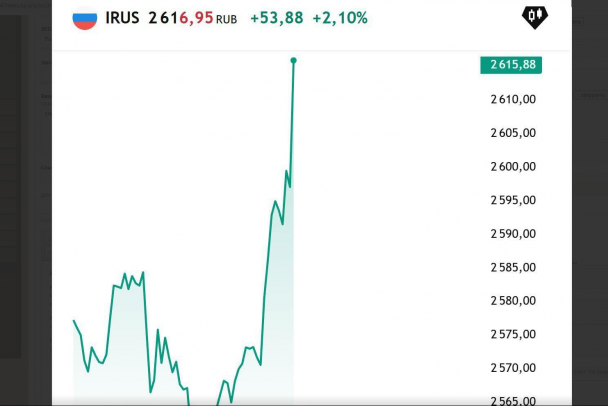Screen dimensions: 608x406
Task: Click the 2 565,00 price axis label
Action: 514,401
